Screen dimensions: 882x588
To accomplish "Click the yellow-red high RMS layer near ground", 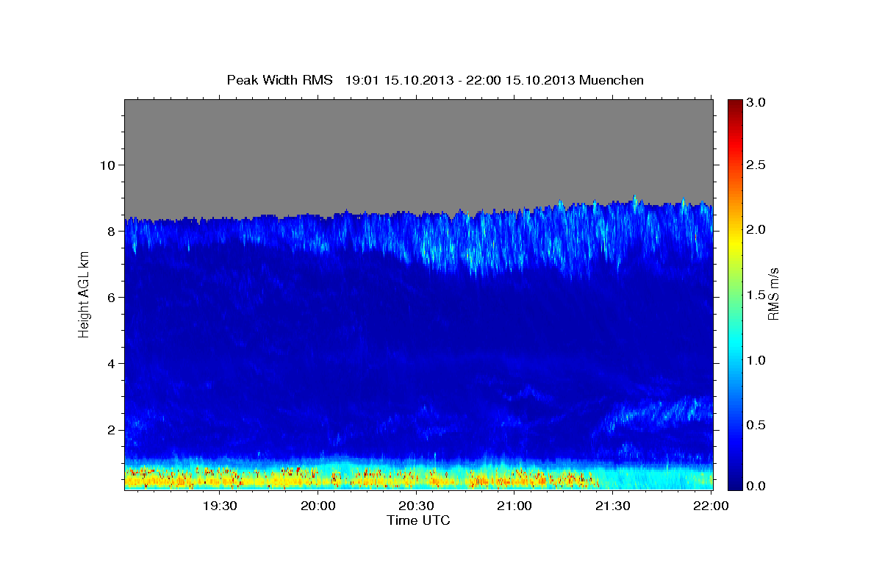I will tap(360, 479).
